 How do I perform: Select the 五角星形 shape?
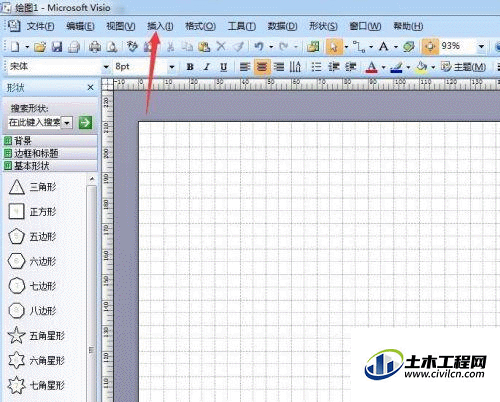(36, 335)
